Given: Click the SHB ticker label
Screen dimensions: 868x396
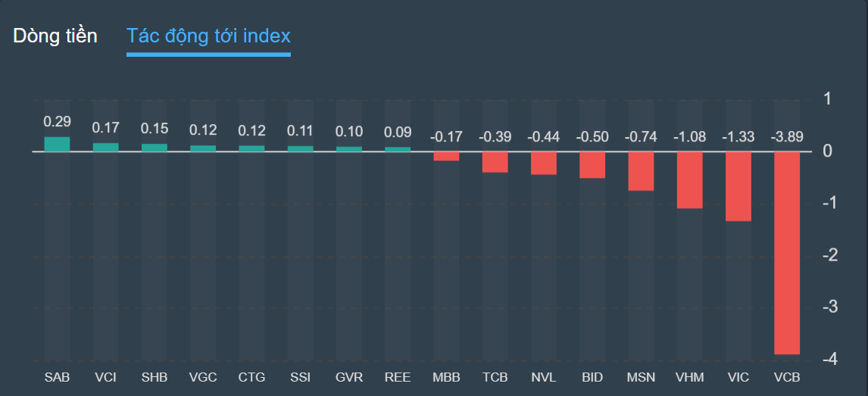Looking at the screenshot, I should [155, 376].
